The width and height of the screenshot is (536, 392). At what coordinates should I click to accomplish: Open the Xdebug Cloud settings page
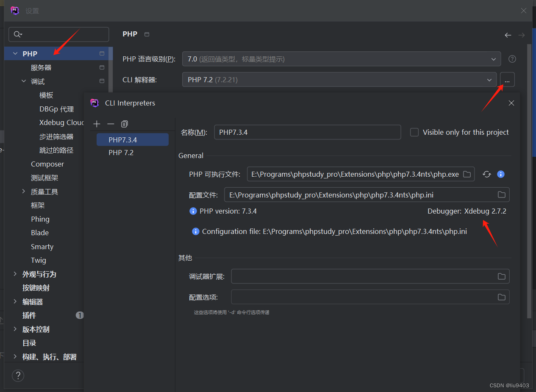coord(61,122)
